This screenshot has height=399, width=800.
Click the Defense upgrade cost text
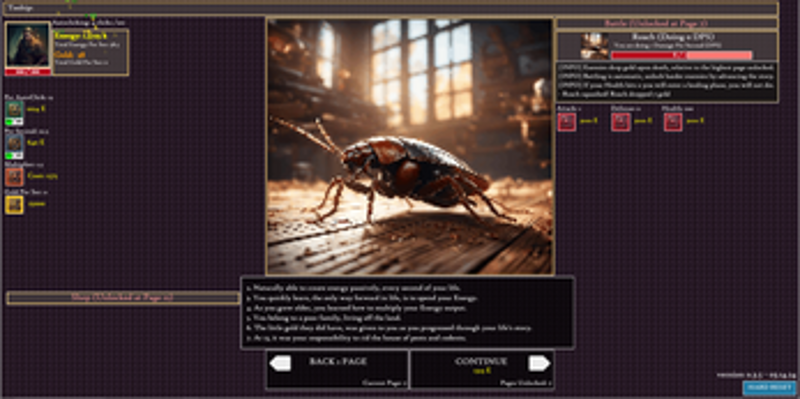[643, 120]
